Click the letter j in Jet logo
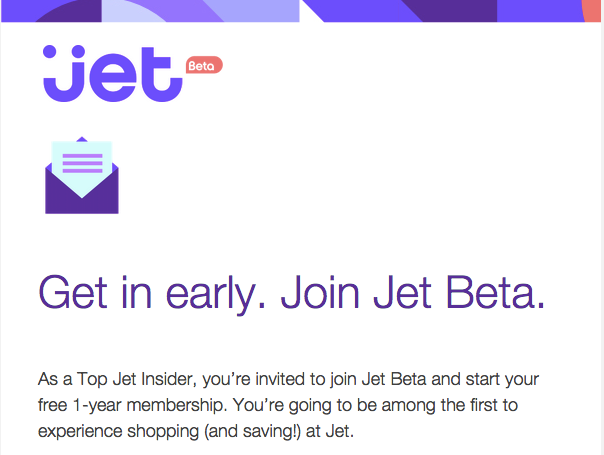The image size is (604, 455). (x=56, y=73)
